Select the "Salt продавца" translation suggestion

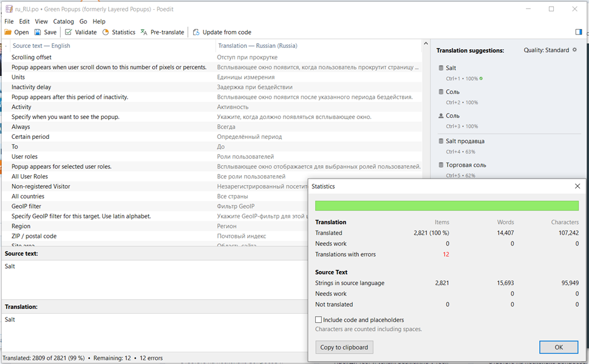click(465, 141)
